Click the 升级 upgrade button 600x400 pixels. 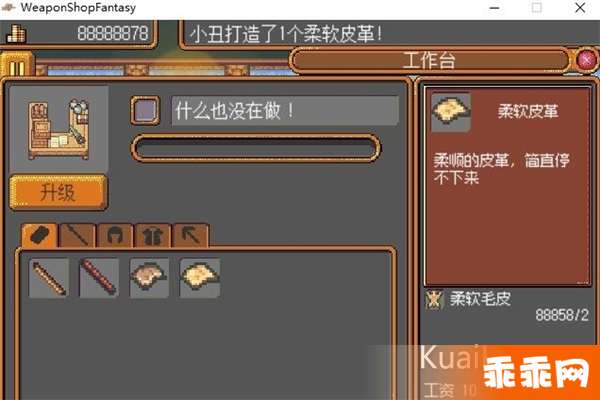(x=58, y=192)
